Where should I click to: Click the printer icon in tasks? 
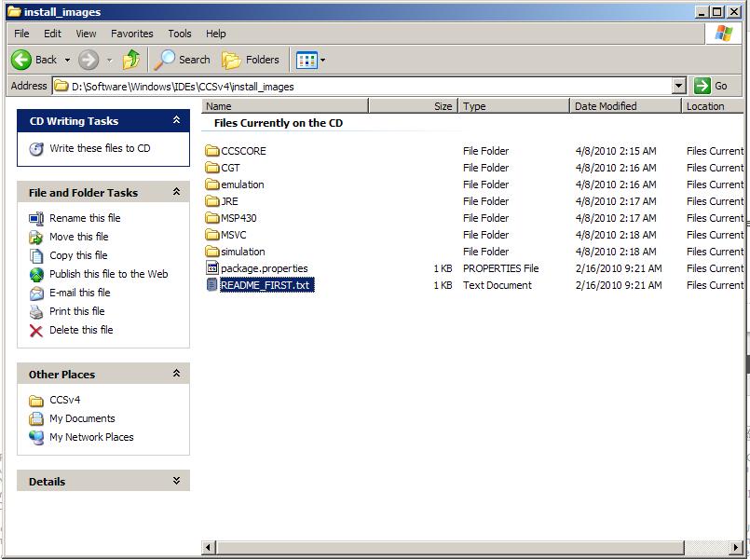(36, 312)
